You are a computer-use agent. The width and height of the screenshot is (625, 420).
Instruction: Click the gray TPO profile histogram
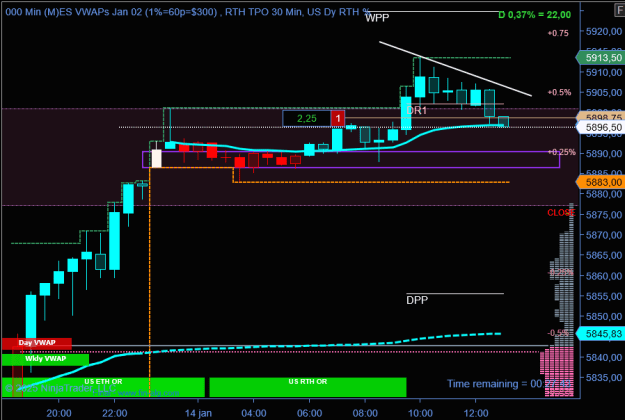pyautogui.click(x=564, y=275)
